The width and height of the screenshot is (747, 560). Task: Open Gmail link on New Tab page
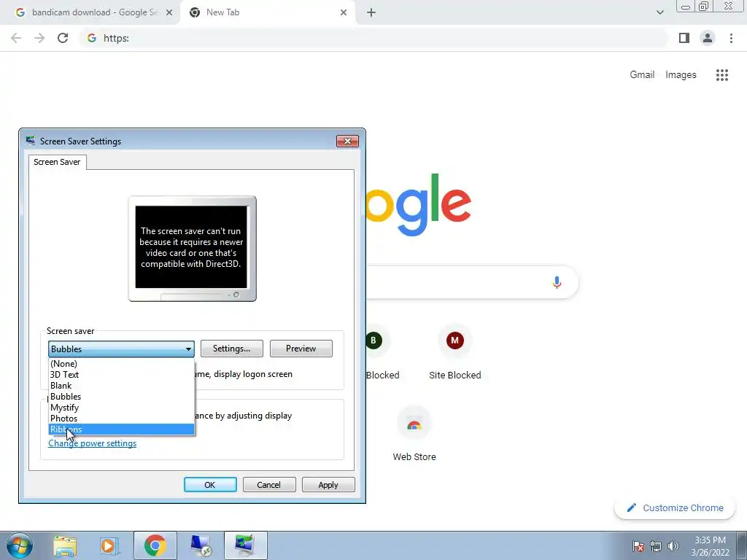pyautogui.click(x=642, y=75)
